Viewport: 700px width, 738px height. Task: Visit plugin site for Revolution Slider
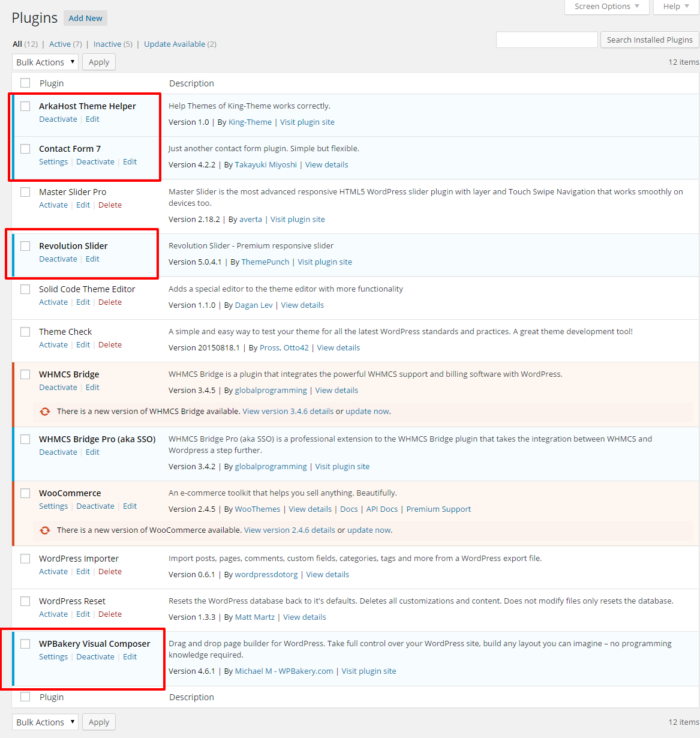[x=325, y=262]
